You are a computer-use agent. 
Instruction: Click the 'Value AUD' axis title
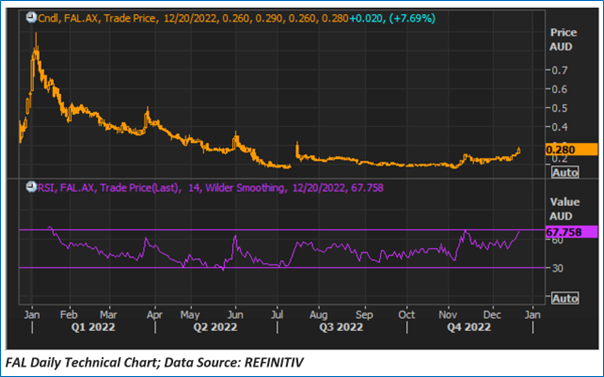pyautogui.click(x=564, y=209)
